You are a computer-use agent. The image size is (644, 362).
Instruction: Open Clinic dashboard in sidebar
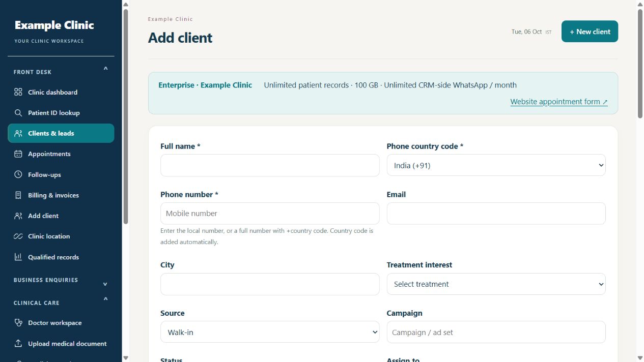(x=61, y=92)
